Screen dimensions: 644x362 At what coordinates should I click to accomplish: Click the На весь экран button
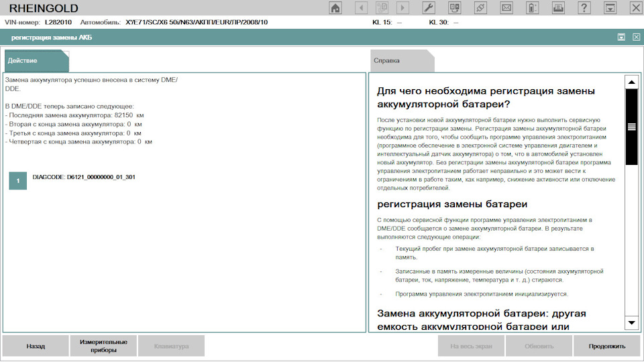point(471,346)
